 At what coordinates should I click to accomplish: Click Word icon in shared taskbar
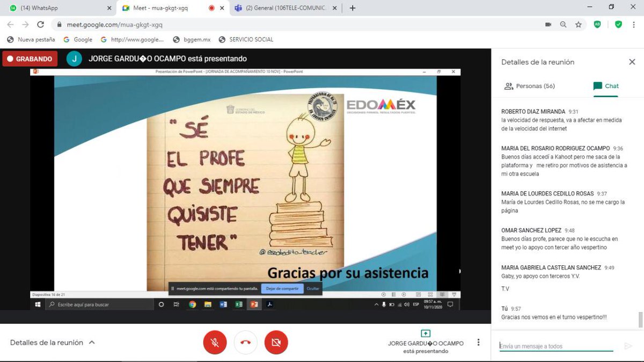223,304
